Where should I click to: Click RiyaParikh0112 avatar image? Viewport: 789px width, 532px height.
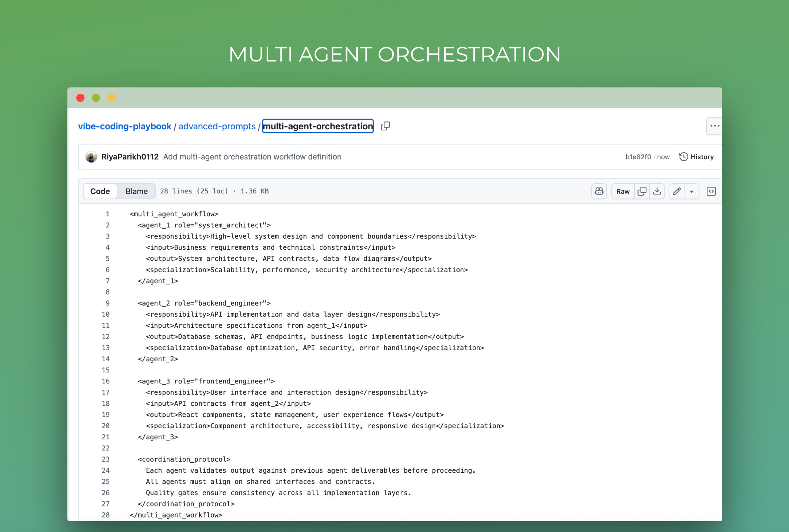91,157
